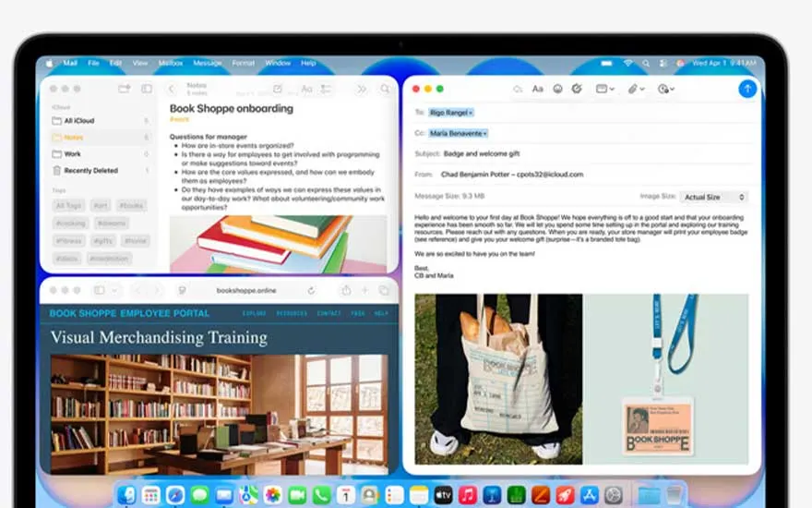812x508 pixels.
Task: Toggle the Safari sidebar icon
Action: tap(100, 290)
